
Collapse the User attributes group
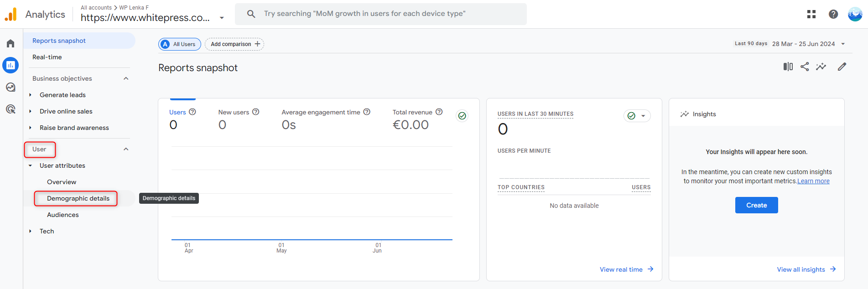30,165
